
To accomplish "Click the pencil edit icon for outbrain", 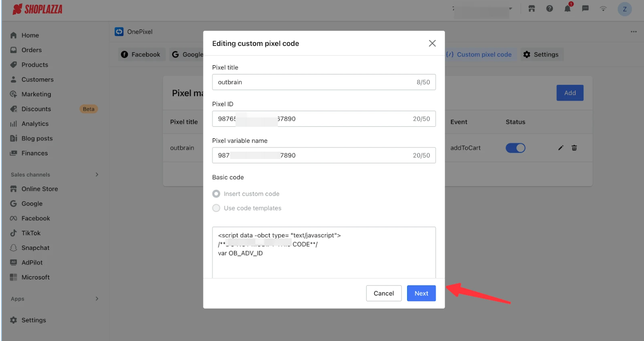I will click(561, 148).
